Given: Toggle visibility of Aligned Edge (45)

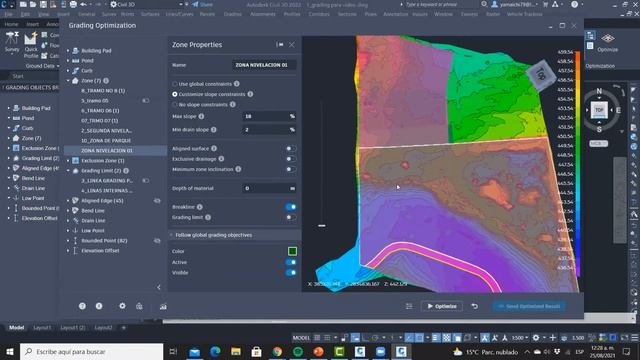Looking at the screenshot, I should (157, 201).
